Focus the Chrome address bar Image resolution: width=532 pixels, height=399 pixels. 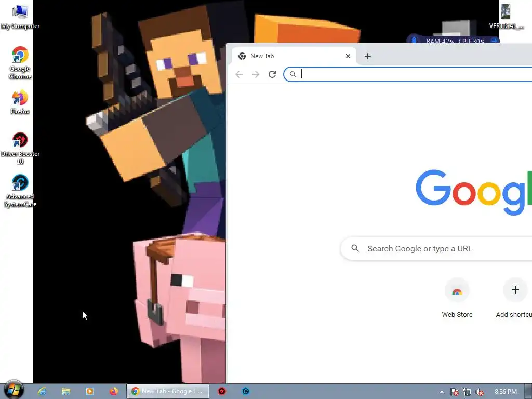(x=407, y=74)
